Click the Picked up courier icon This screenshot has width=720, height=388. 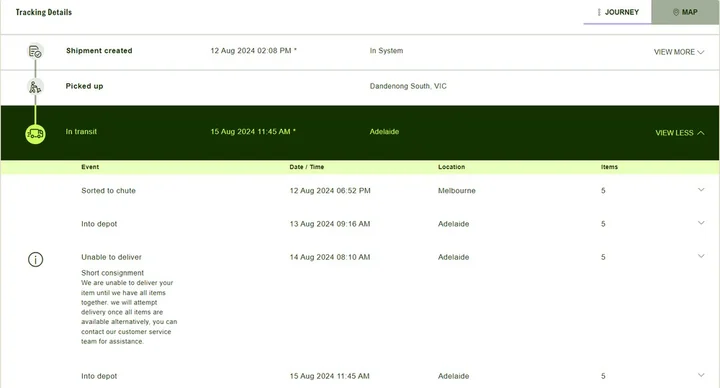coord(35,86)
